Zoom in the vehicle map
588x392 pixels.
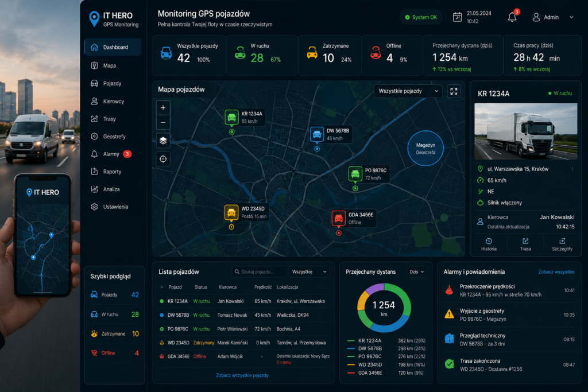click(x=163, y=108)
